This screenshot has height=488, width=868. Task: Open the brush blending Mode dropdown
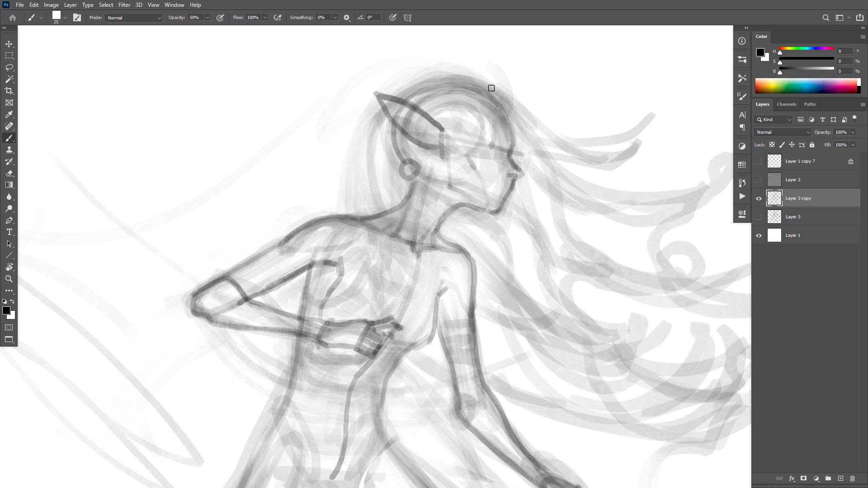point(133,18)
